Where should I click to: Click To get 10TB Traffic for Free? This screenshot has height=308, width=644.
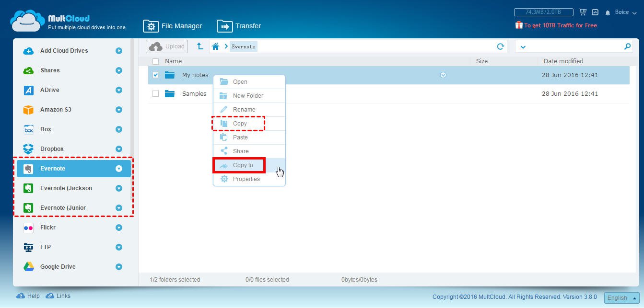(561, 25)
